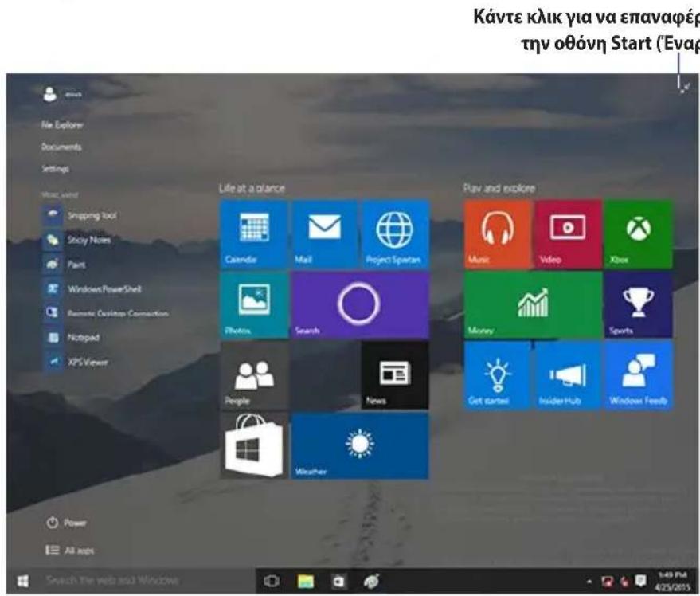This screenshot has width=700, height=596.
Task: Open Notepad from most used list
Action: pos(72,337)
